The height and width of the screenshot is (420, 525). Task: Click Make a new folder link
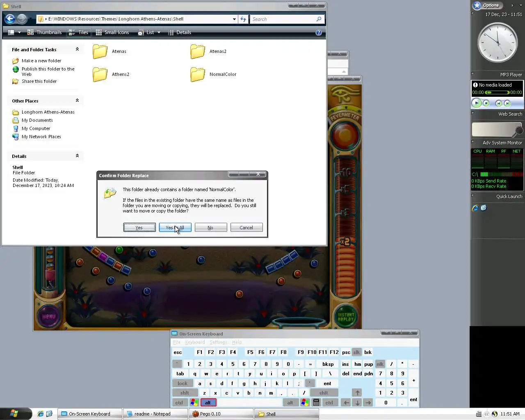41,61
